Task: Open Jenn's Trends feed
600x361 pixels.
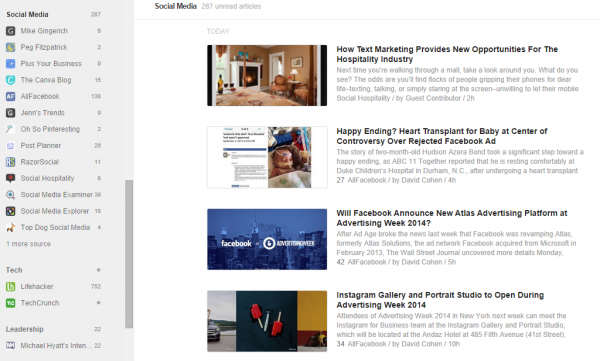Action: click(42, 113)
